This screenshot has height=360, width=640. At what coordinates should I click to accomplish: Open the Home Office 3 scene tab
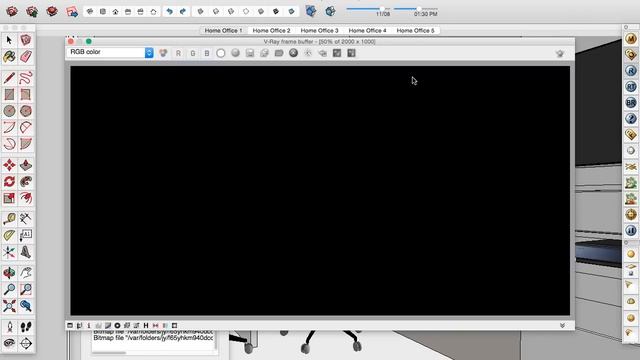(320, 31)
